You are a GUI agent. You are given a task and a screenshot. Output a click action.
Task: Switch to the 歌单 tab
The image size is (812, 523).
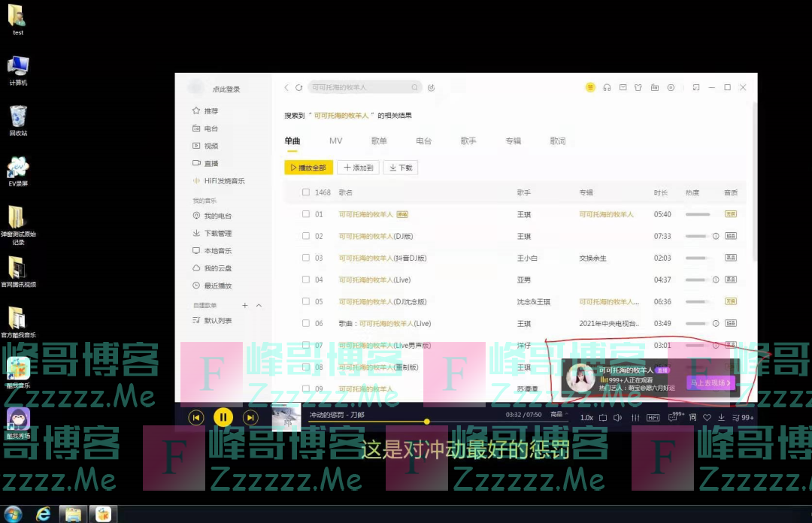379,141
